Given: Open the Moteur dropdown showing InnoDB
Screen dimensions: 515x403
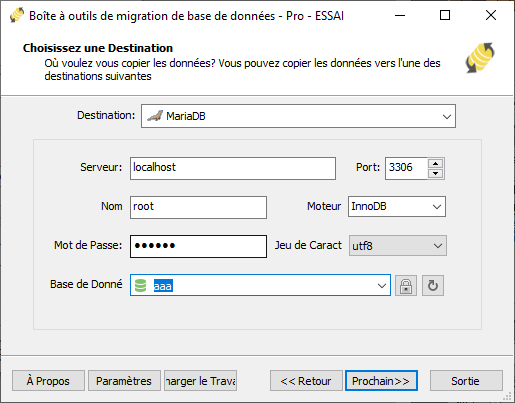Looking at the screenshot, I should pos(397,207).
